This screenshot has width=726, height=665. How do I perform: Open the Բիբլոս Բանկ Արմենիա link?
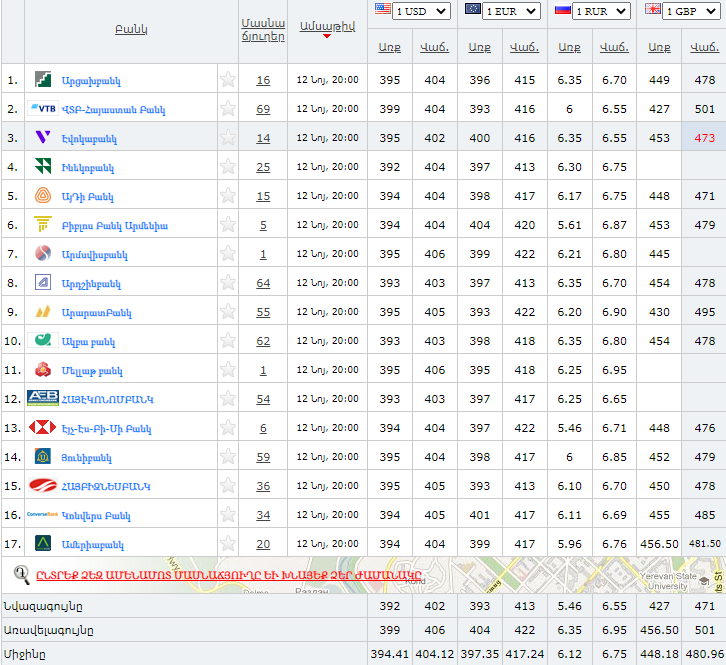coord(115,226)
